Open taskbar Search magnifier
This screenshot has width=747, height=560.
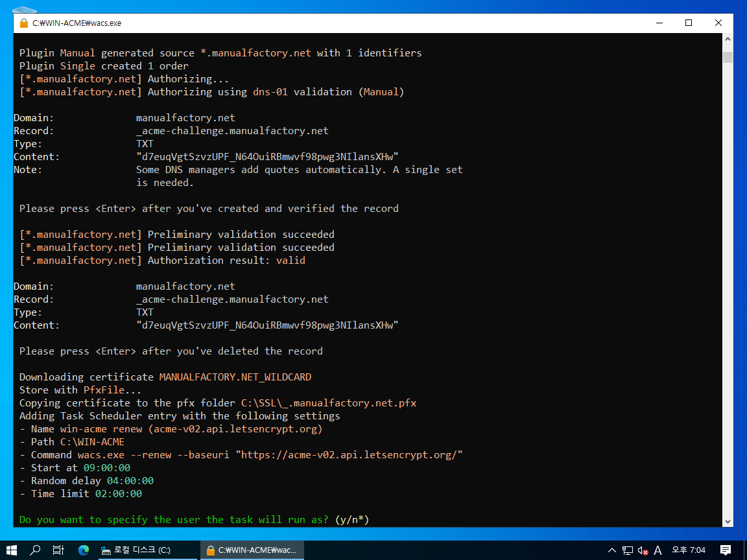pos(35,550)
